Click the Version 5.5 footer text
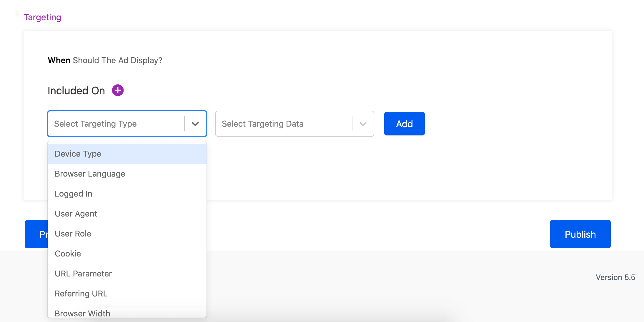Image resolution: width=644 pixels, height=322 pixels. coord(615,277)
